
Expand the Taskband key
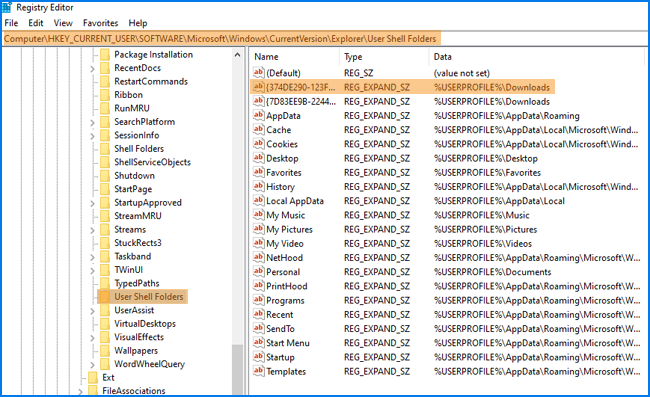pyautogui.click(x=92, y=257)
